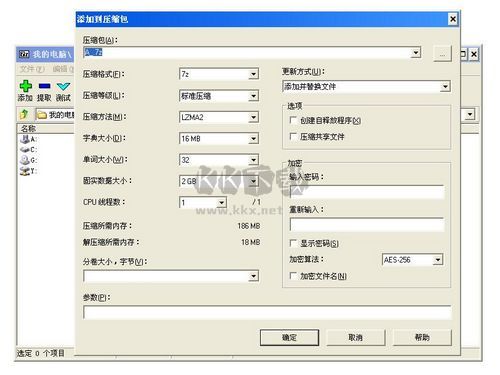The height and width of the screenshot is (375, 500).
Task: Open the 单词大小 32 dropdown
Action: pyautogui.click(x=253, y=160)
